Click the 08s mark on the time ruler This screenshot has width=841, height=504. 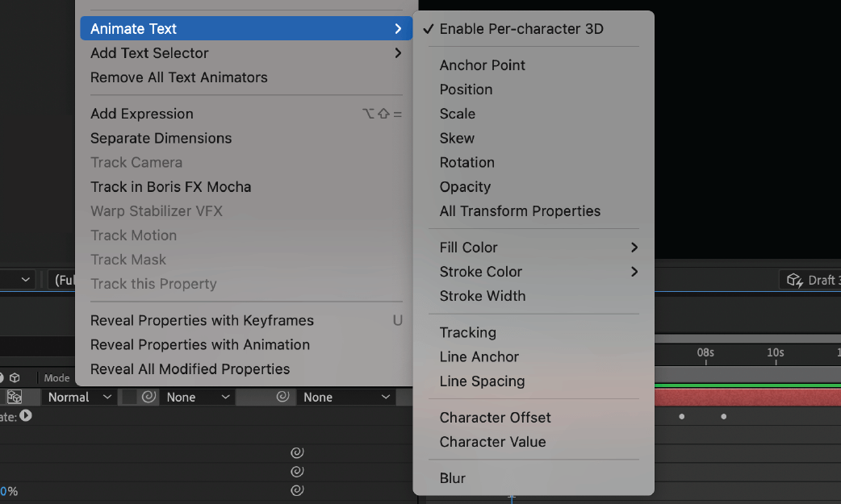click(705, 353)
